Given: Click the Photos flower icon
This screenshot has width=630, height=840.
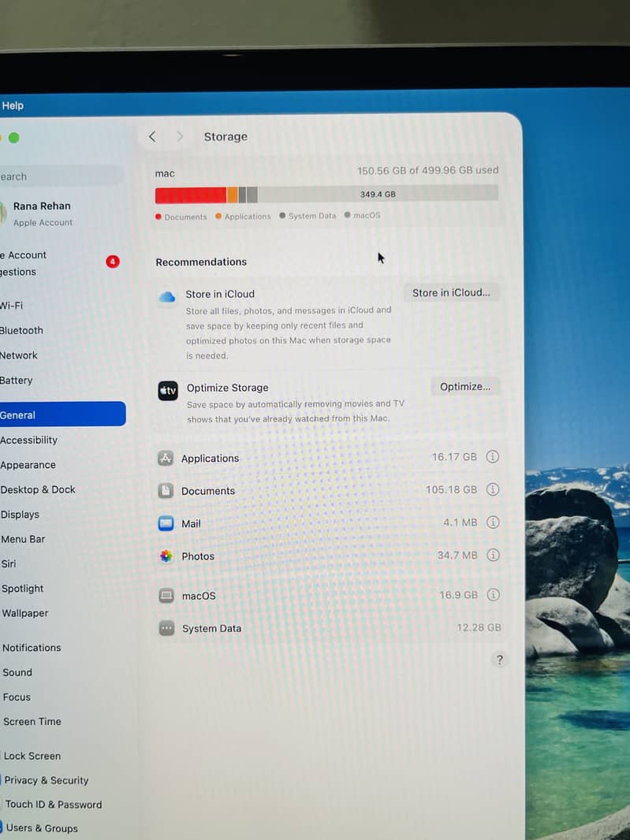Looking at the screenshot, I should 166,556.
